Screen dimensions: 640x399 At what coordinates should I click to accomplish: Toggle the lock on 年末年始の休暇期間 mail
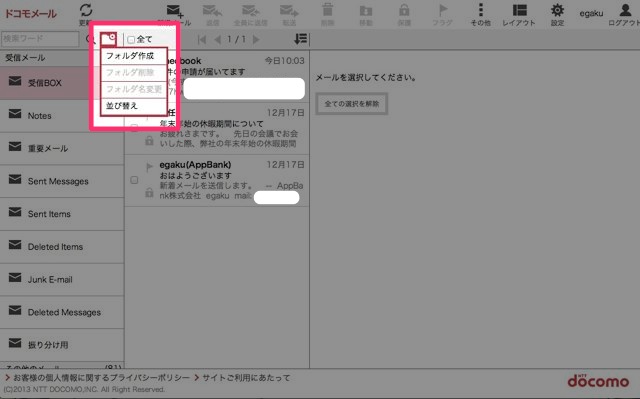[149, 141]
